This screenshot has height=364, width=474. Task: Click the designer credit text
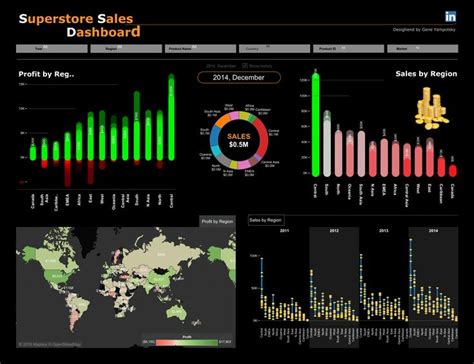click(x=424, y=30)
